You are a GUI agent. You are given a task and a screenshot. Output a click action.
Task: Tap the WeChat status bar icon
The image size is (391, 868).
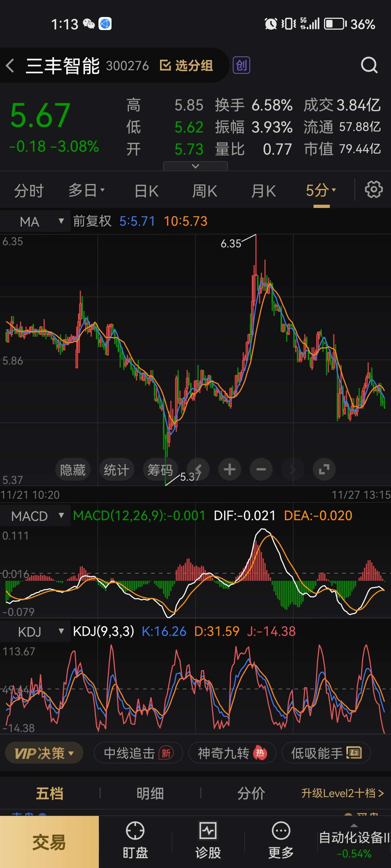pyautogui.click(x=89, y=24)
